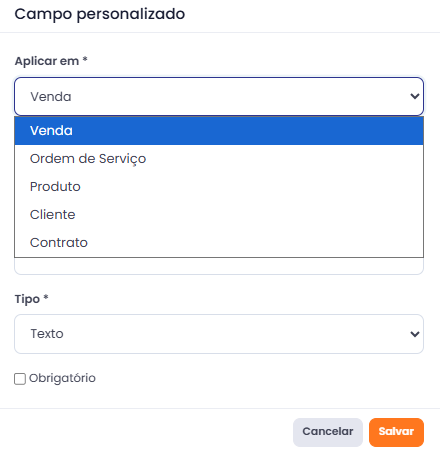Screen dimensions: 440x467
Task: Collapse the Aplicar em select box
Action: click(x=219, y=97)
